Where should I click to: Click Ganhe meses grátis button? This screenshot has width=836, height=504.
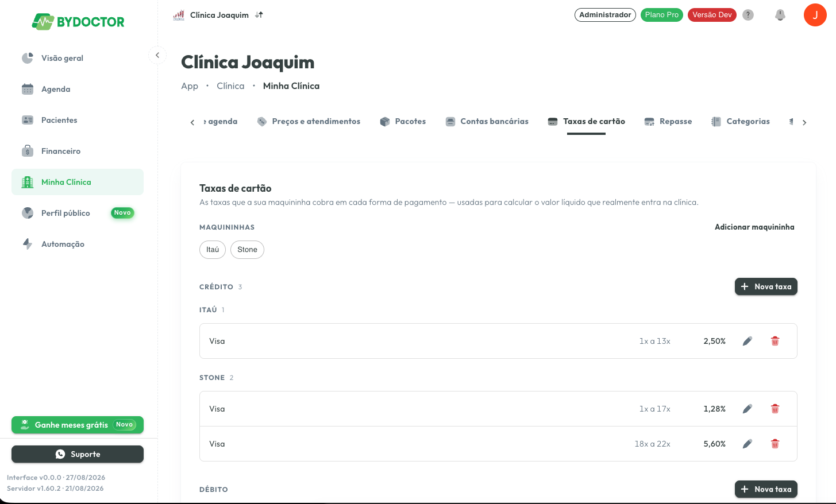[x=78, y=425]
